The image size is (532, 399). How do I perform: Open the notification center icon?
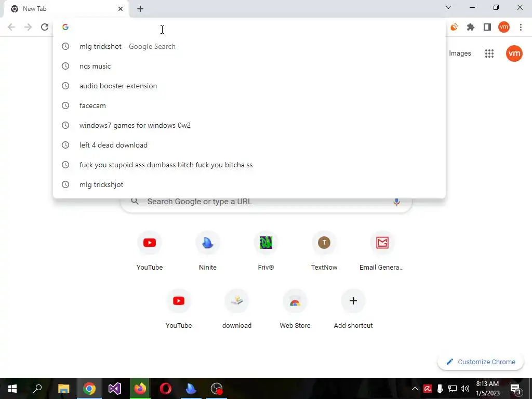[x=516, y=389]
